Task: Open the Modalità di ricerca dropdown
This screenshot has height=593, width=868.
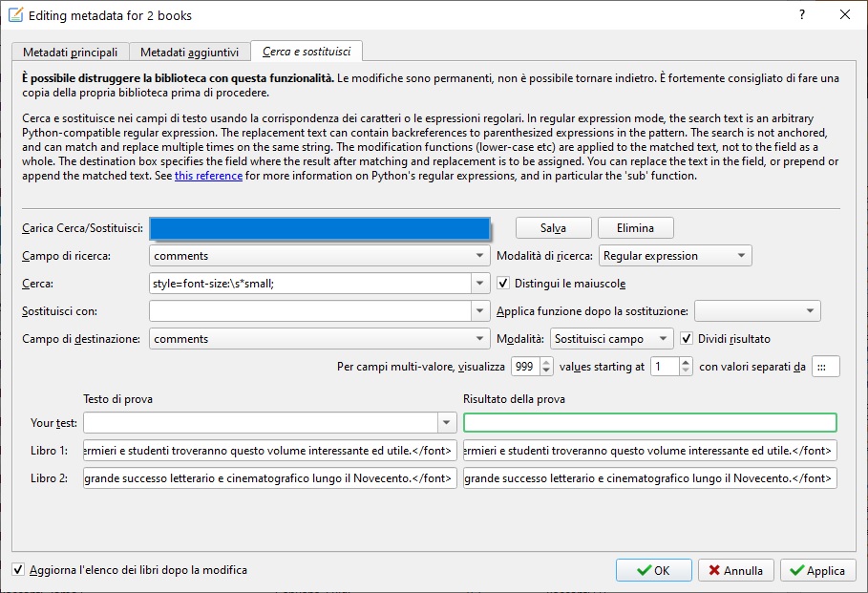Action: [x=675, y=256]
